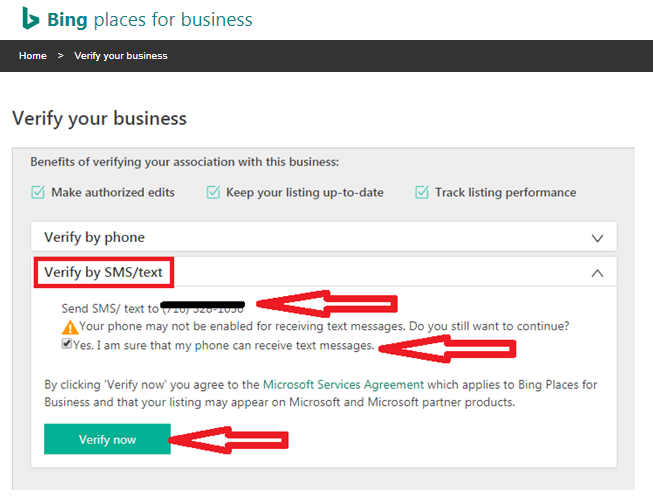Image resolution: width=653 pixels, height=502 pixels.
Task: Click the Yes, I am sure label text
Action: point(224,345)
